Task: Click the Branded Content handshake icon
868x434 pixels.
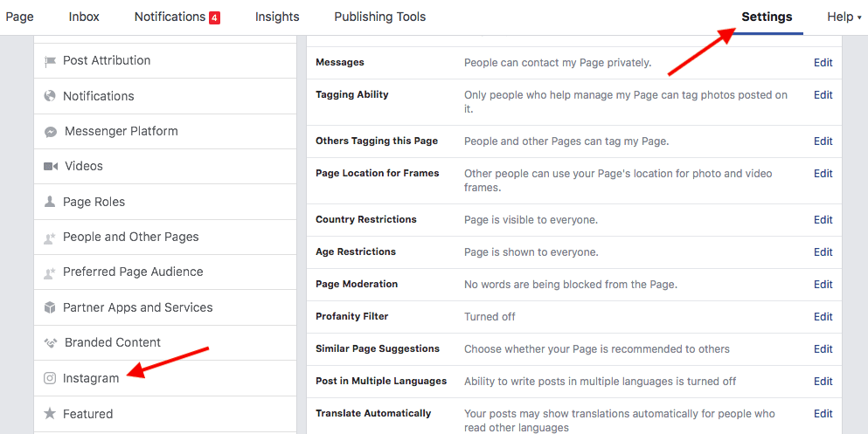Action: 50,343
